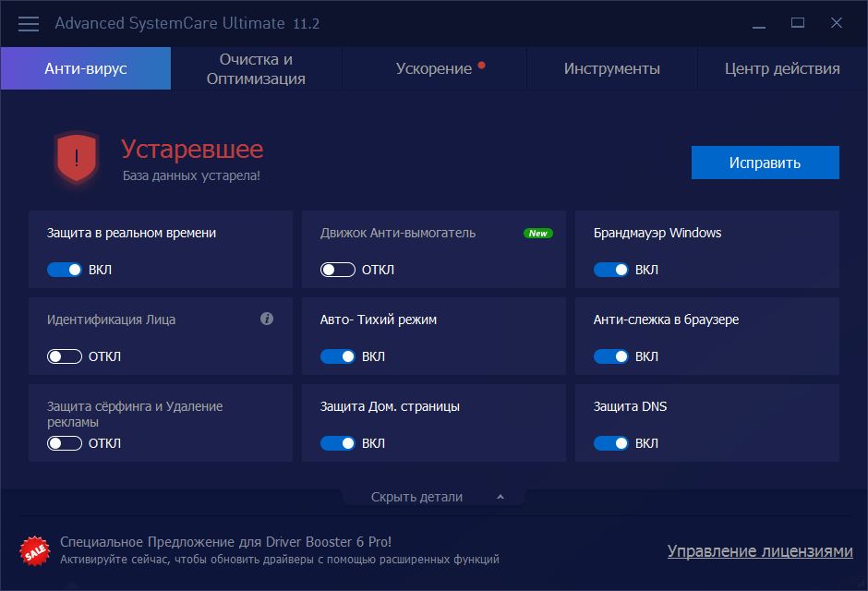Collapse details via Скрыть детали
The image size is (868, 591).
coord(434,497)
